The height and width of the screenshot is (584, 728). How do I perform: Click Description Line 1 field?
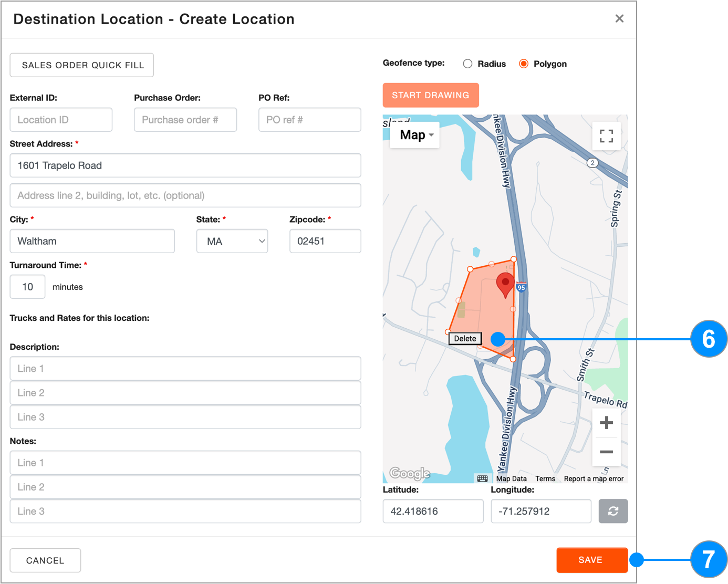[185, 369]
